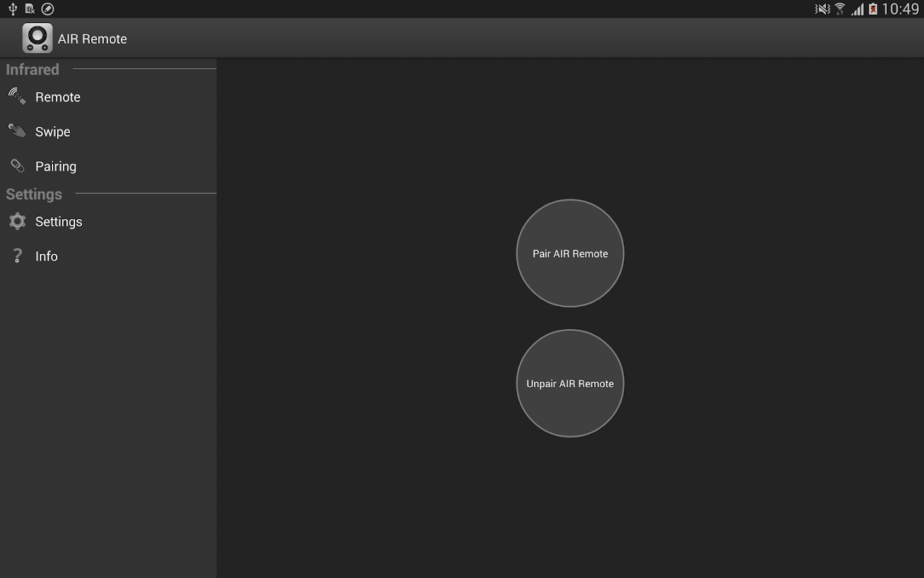Tap the vibrate mode indicator

coord(822,9)
